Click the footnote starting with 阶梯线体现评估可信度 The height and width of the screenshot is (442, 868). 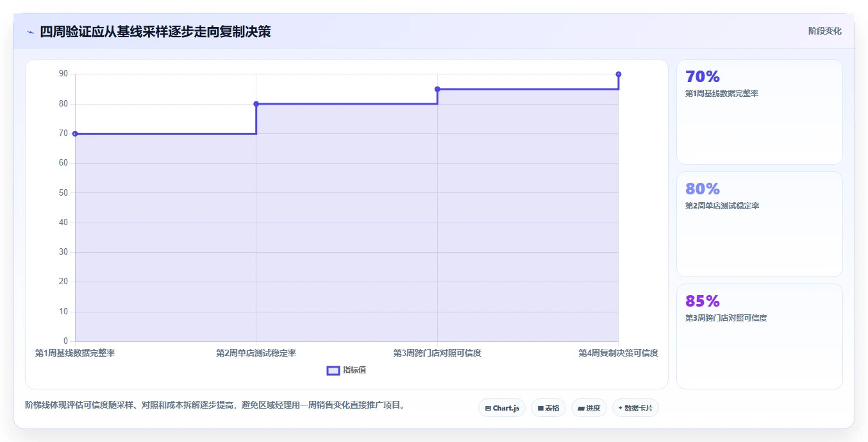[215, 405]
